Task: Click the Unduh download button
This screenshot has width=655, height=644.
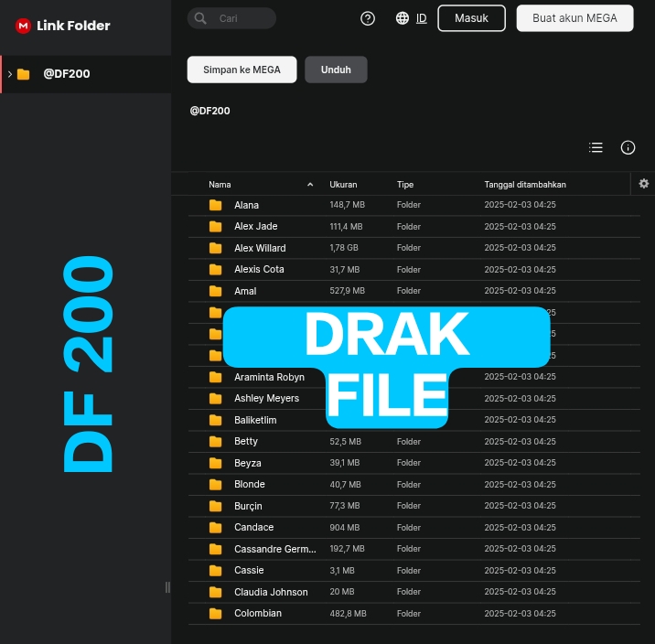Action: click(336, 70)
